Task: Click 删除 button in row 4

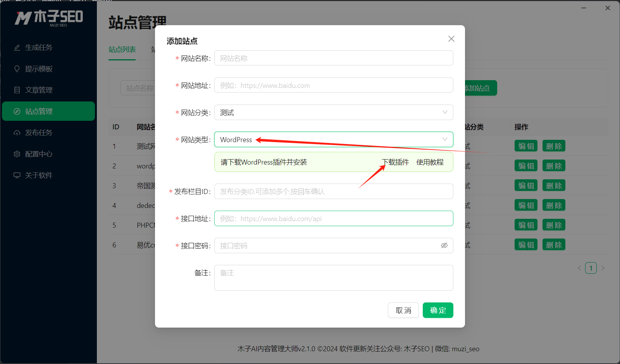Action: (554, 205)
